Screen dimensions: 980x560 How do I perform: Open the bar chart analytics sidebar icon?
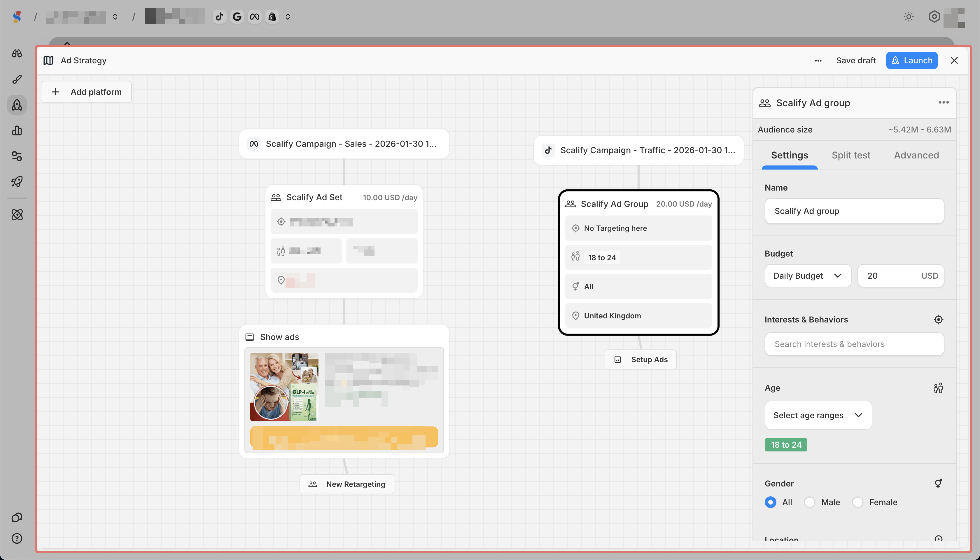[x=17, y=130]
